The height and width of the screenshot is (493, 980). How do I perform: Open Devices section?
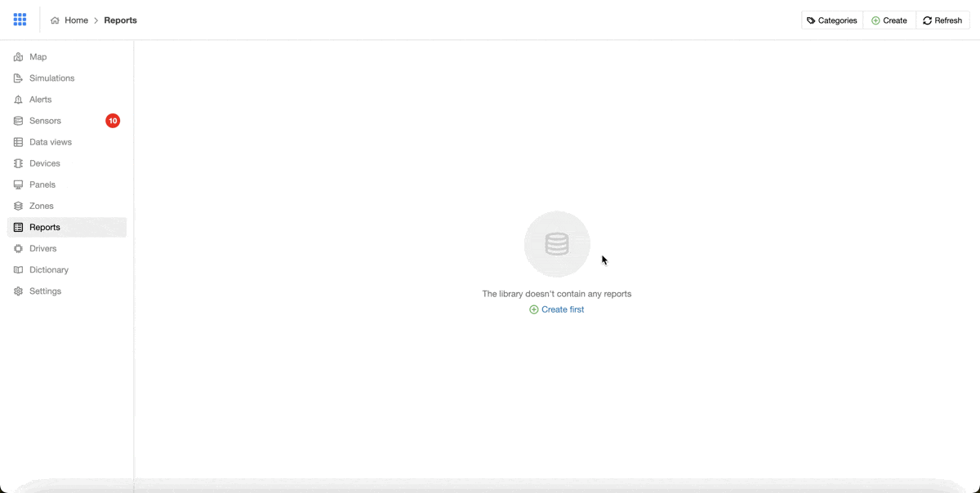(x=67, y=163)
